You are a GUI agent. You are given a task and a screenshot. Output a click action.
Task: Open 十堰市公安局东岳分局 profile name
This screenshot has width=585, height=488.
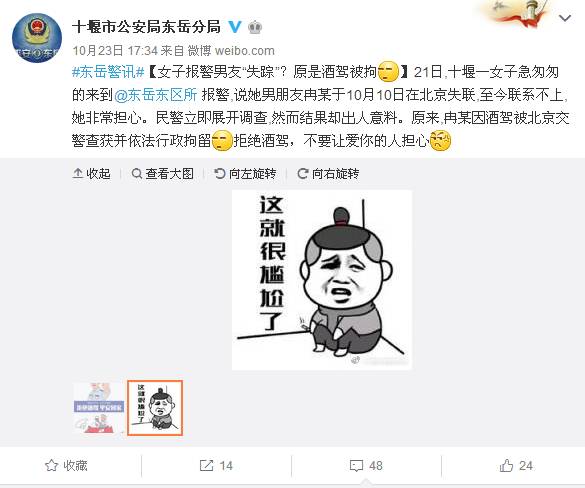click(x=146, y=27)
